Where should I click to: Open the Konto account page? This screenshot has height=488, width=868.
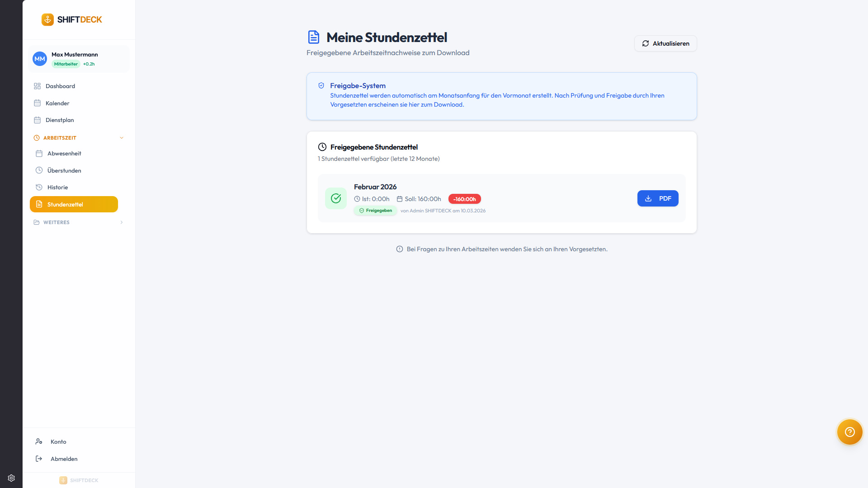point(58,442)
